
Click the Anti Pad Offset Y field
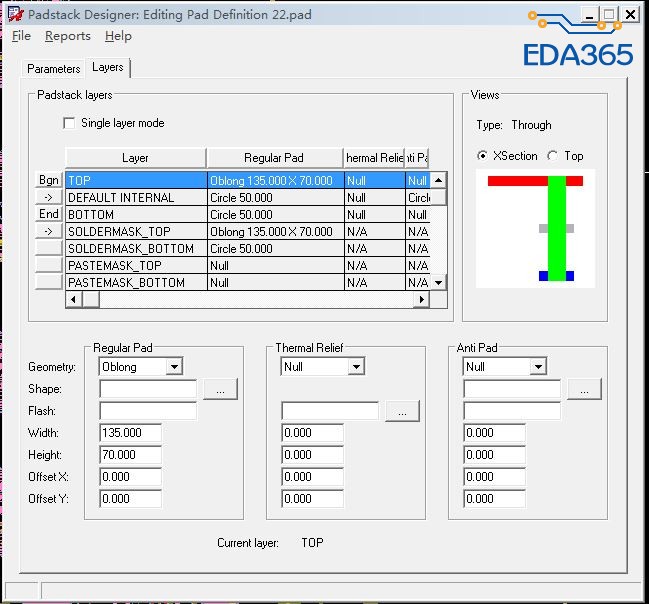pyautogui.click(x=494, y=498)
